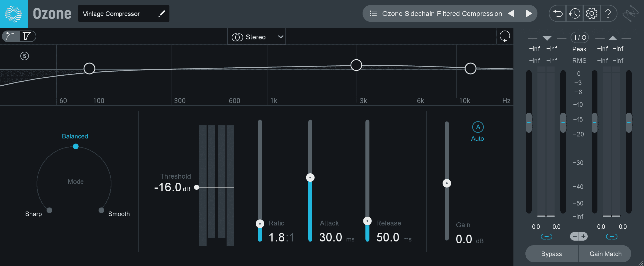Image resolution: width=644 pixels, height=266 pixels.
Task: Click the Attack slider handle
Action: 310,178
